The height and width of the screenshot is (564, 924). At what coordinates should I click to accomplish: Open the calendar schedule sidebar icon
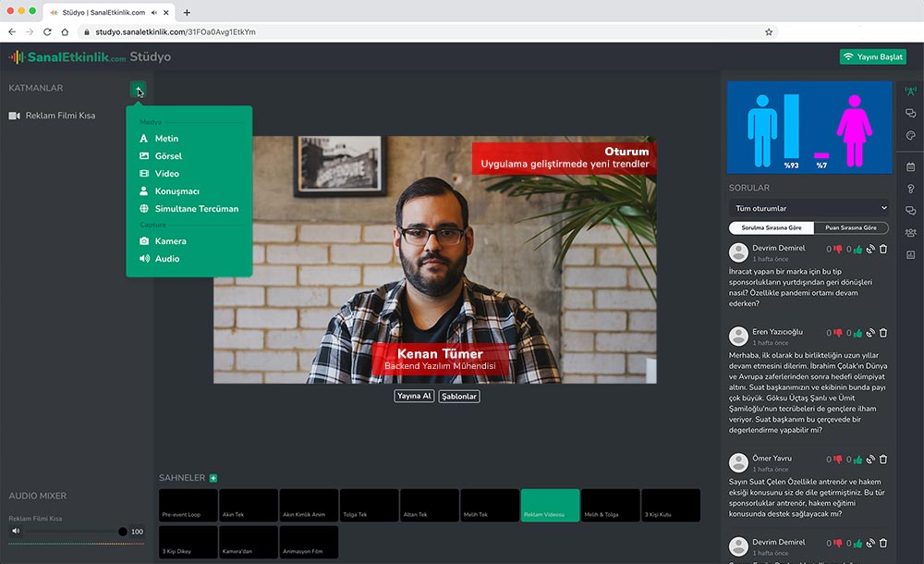point(910,167)
